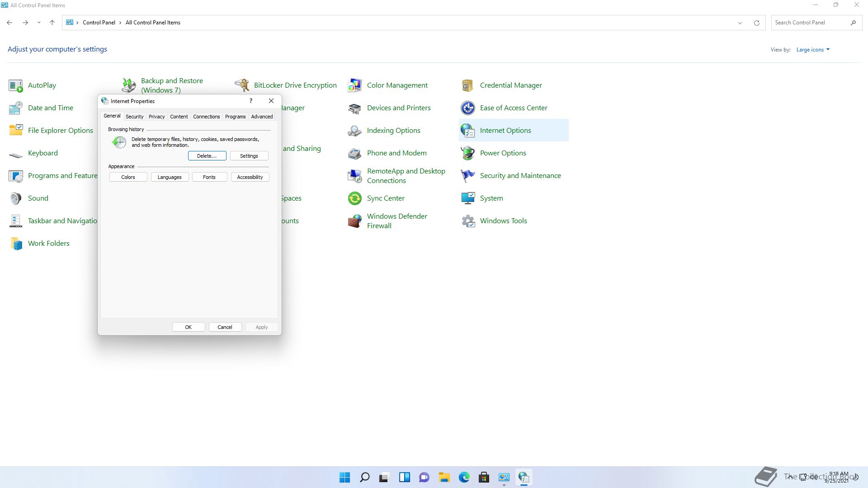Open the Work Folders icon
This screenshot has height=488, width=868.
point(16,244)
